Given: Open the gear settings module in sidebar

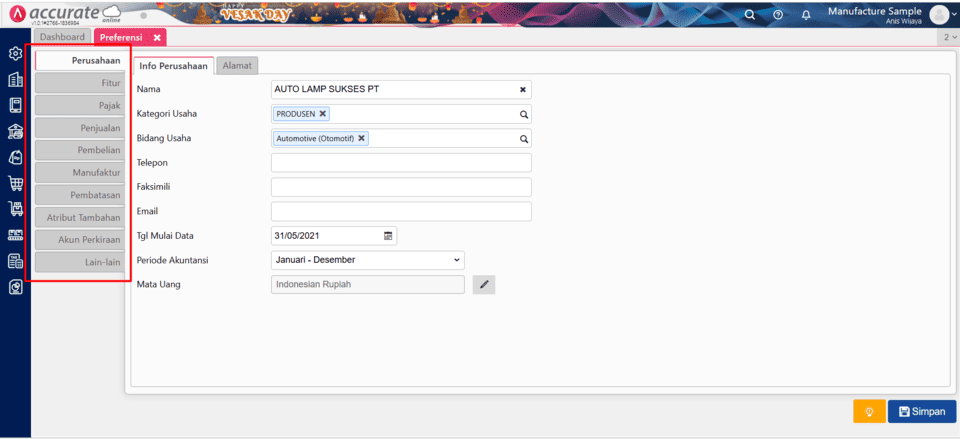Looking at the screenshot, I should pyautogui.click(x=15, y=54).
